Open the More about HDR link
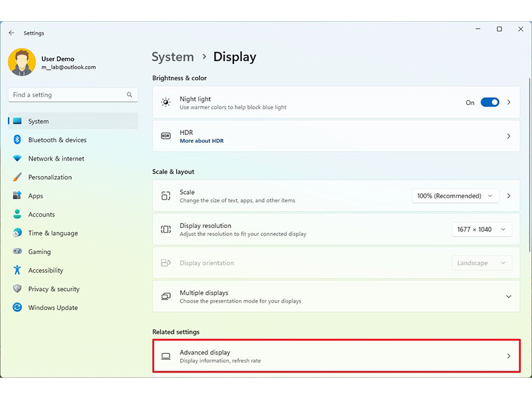Viewport: 532px width, 399px height. 201,141
